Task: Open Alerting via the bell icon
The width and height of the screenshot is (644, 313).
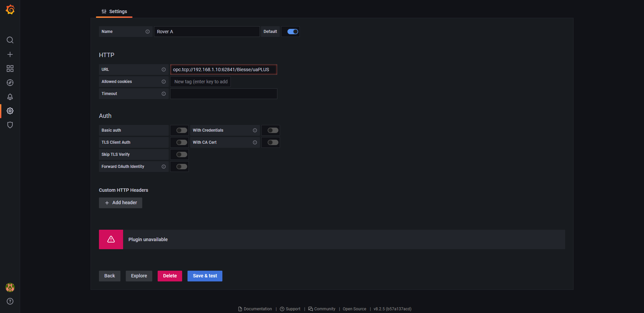Action: point(10,97)
